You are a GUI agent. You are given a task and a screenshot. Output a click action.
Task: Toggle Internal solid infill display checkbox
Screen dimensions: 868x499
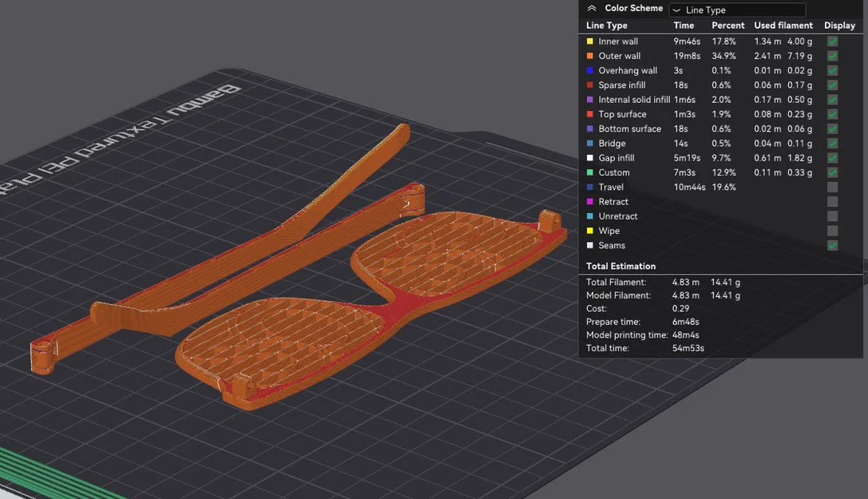tap(833, 100)
